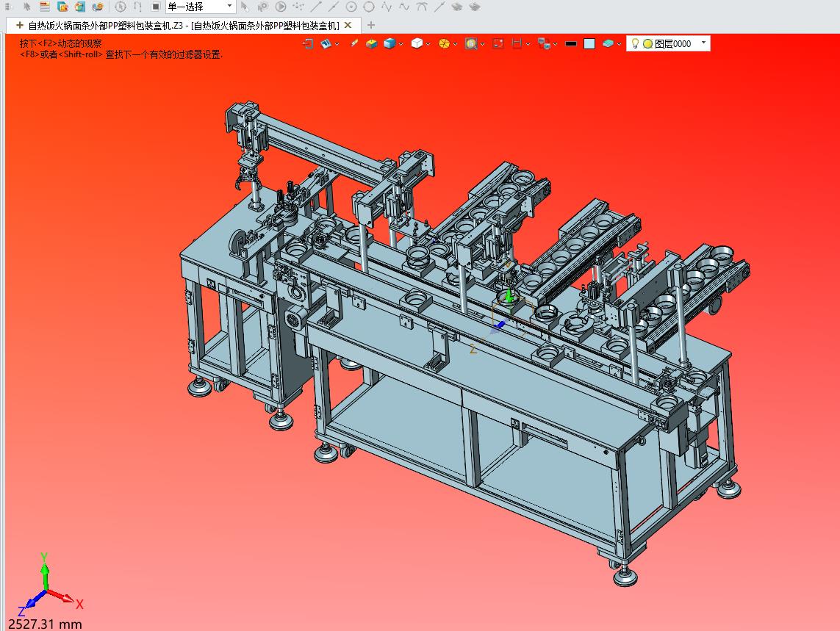Click the pencil highlight icon in the view toolbar

[354, 43]
